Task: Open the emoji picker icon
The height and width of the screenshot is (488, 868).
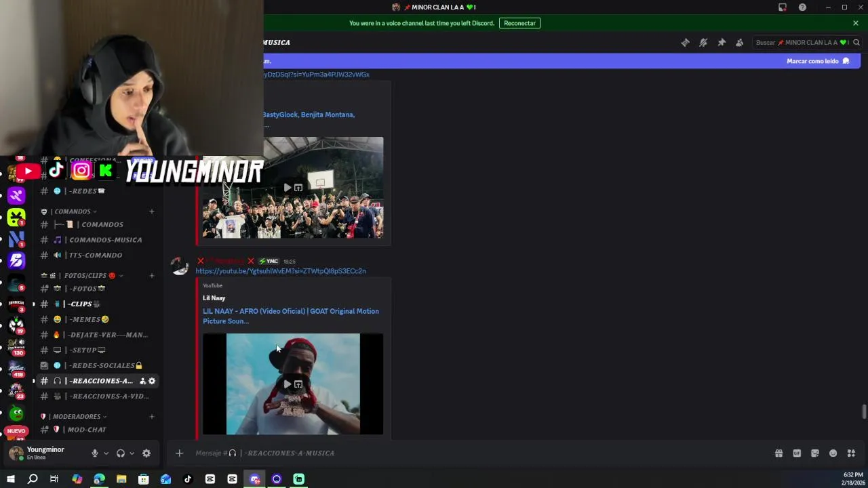Action: tap(833, 453)
